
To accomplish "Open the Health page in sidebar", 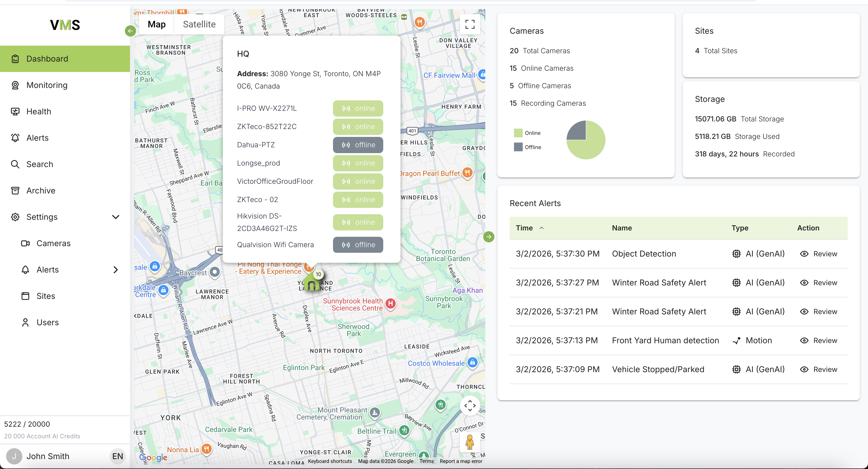I will (39, 112).
